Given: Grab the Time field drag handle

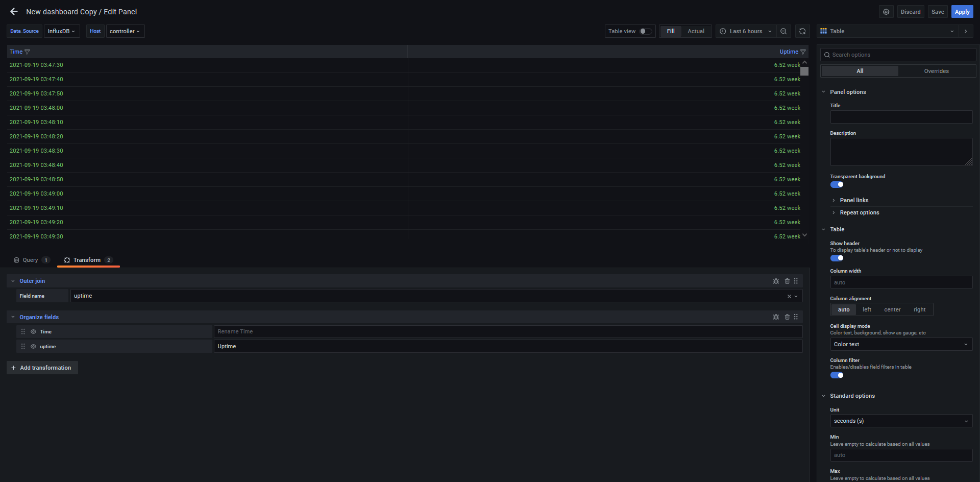Looking at the screenshot, I should [23, 331].
